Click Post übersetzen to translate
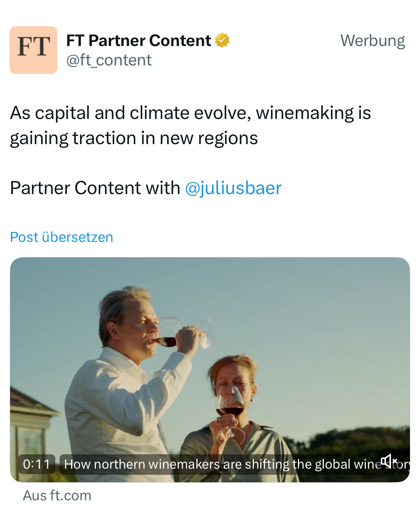Screen dimensions: 420x524 [61, 237]
